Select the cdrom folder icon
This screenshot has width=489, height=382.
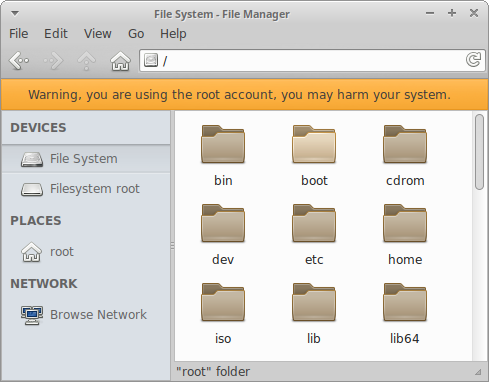pos(405,144)
